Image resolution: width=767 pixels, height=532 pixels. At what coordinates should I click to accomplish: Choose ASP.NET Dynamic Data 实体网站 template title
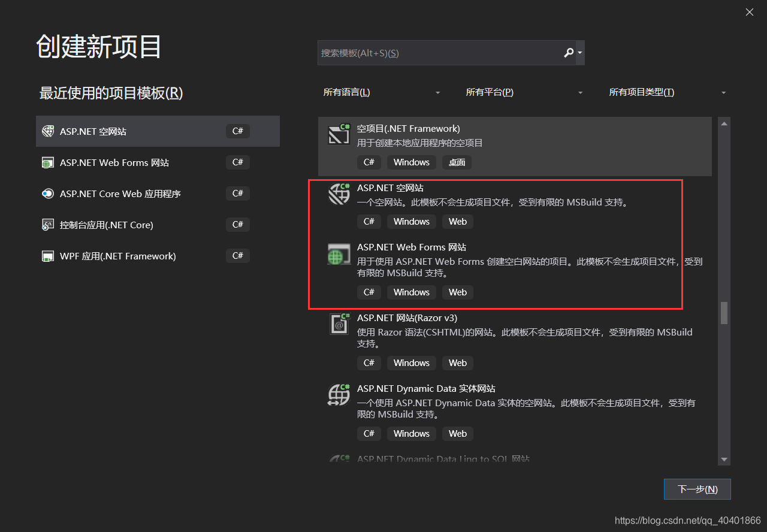click(426, 388)
